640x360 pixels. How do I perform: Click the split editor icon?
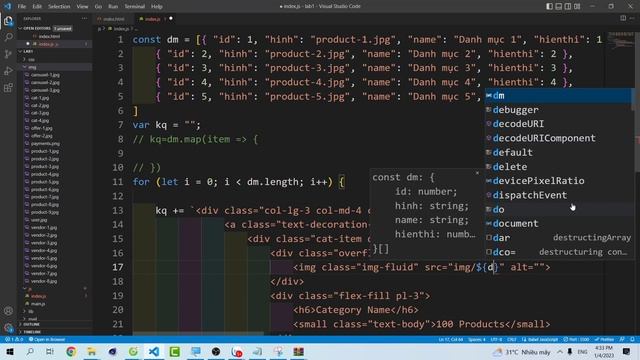click(x=623, y=18)
